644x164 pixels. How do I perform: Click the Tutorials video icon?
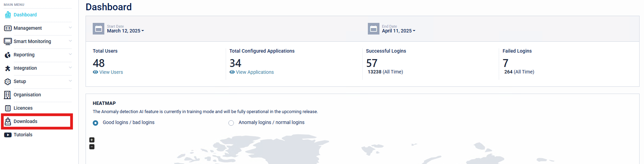click(8, 135)
